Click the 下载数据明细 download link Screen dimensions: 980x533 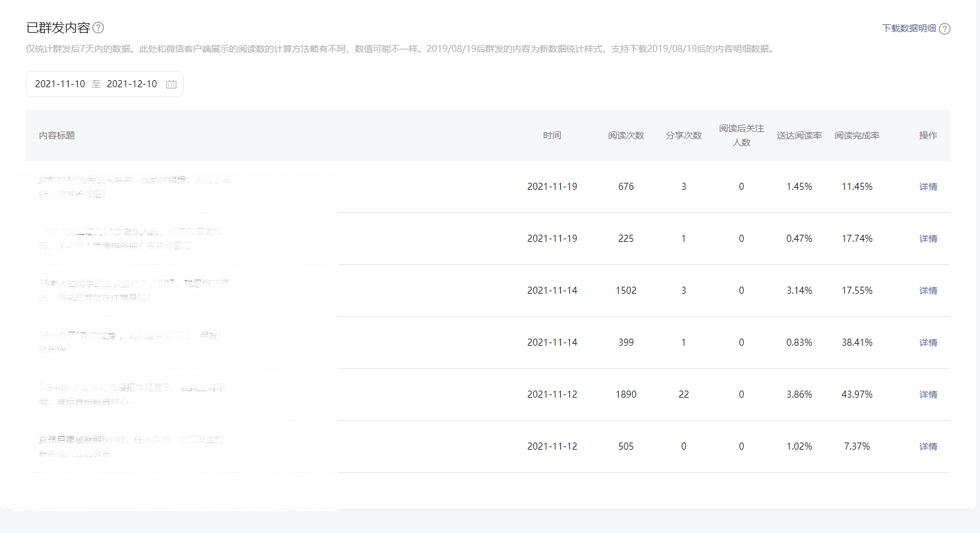[x=909, y=28]
